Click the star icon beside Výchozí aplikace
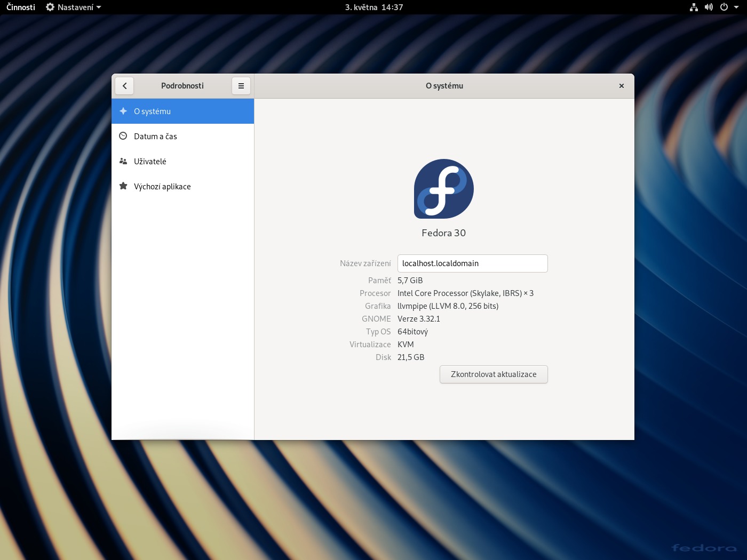Screen dimensions: 747x560 click(123, 186)
